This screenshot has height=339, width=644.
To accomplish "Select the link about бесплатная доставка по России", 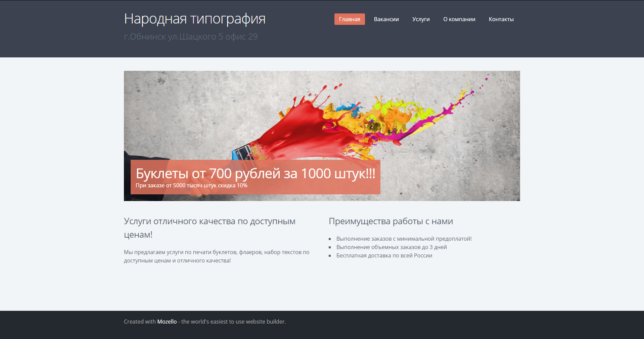I will coord(384,255).
